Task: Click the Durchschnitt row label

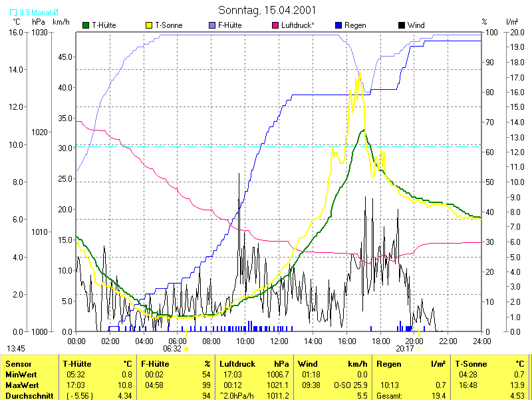Action: 26,395
